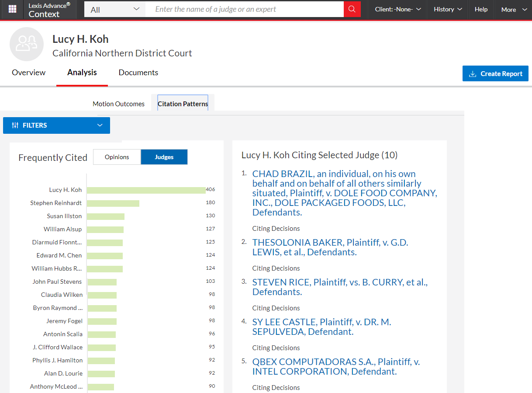The image size is (532, 393).
Task: Open Sy Lee Castle v. Sepulveda case
Action: [x=322, y=327]
